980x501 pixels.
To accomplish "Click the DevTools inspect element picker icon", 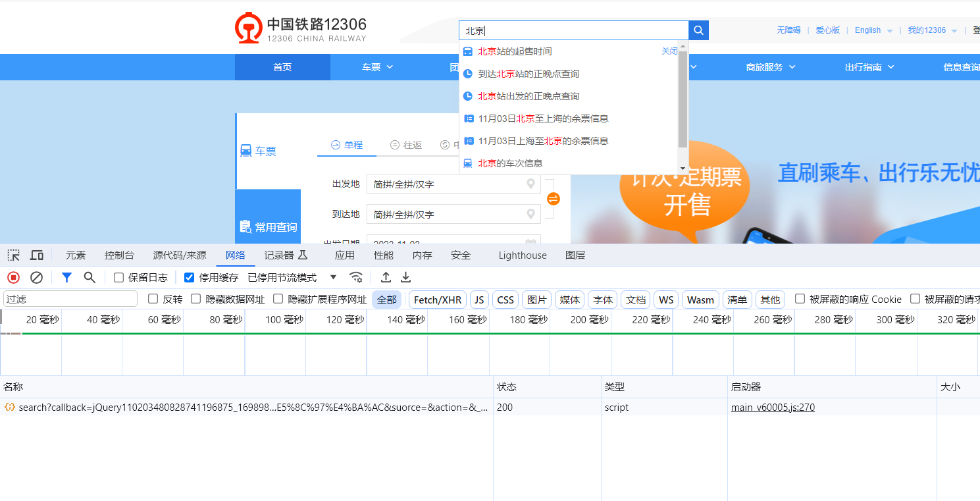I will point(14,255).
